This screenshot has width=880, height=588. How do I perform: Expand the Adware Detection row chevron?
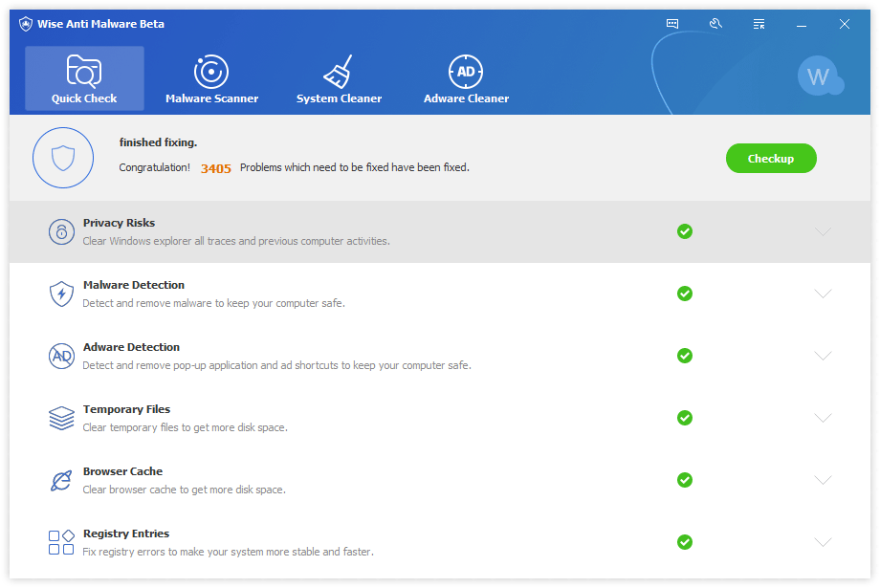coord(823,356)
